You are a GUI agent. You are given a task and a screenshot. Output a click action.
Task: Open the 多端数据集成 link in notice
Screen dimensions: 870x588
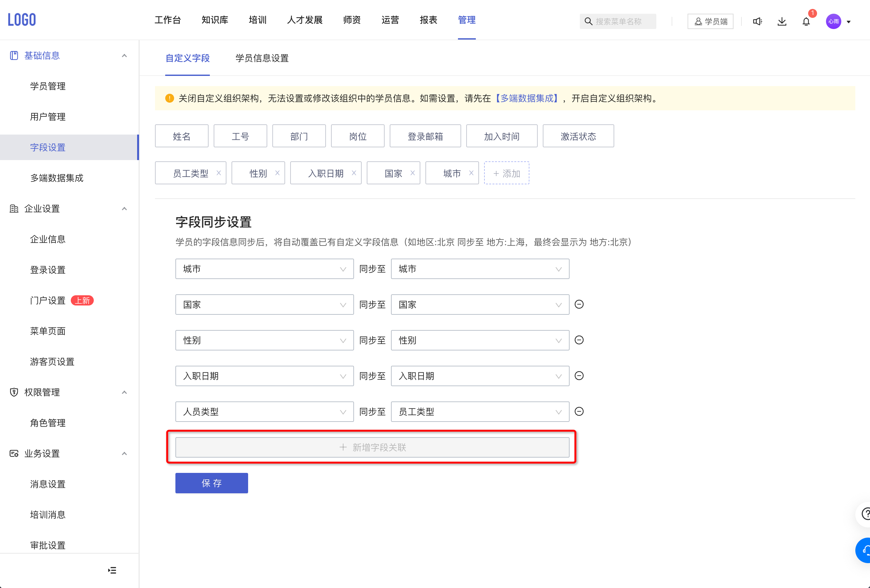click(x=527, y=98)
